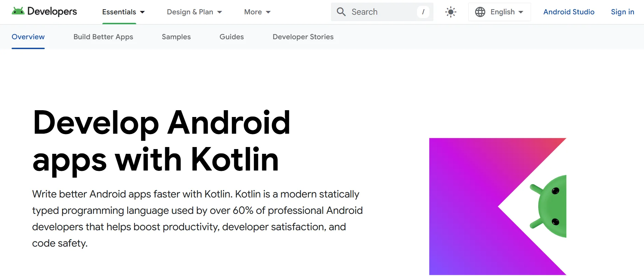Viewport: 644px width, 280px height.
Task: Click the slash shortcut key badge
Action: coord(423,12)
